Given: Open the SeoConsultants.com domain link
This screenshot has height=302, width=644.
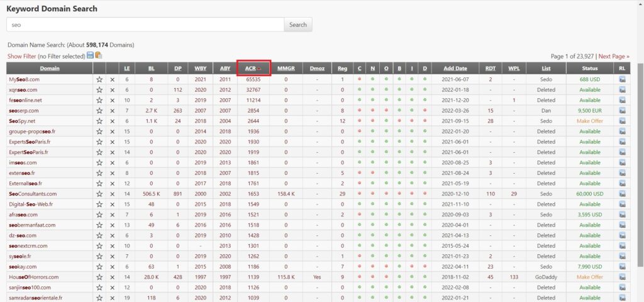Looking at the screenshot, I should click(33, 194).
